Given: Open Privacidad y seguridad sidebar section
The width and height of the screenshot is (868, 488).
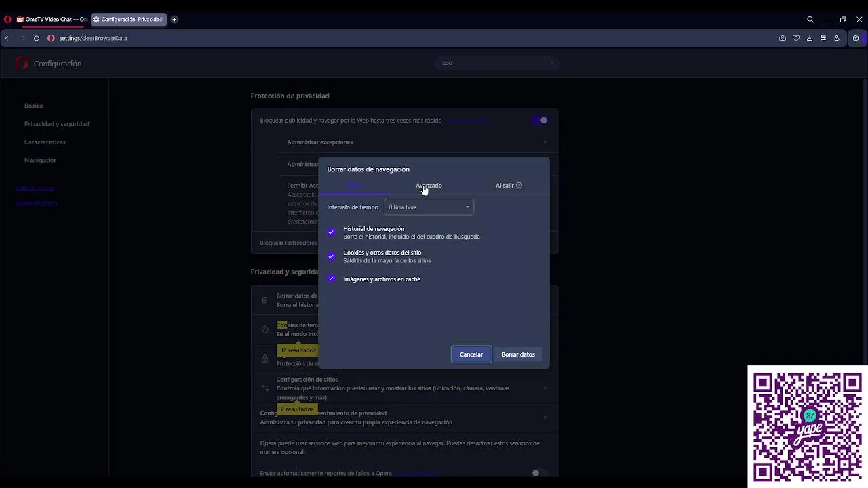Looking at the screenshot, I should pos(57,124).
